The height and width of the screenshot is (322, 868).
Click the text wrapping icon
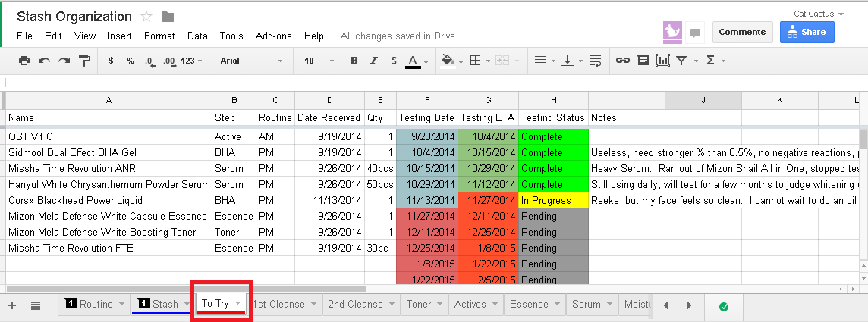[x=596, y=61]
